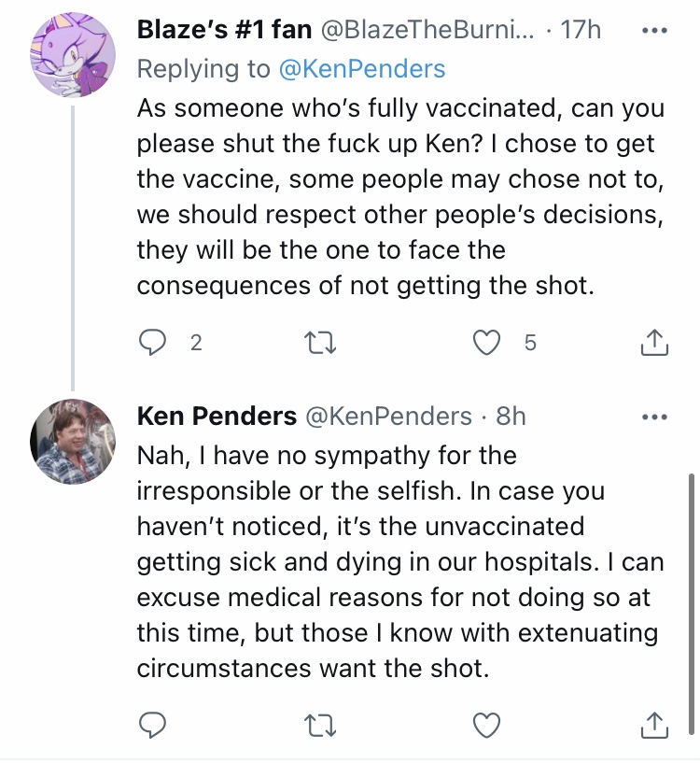
Task: Share Ken Penders' tweet
Action: (654, 725)
